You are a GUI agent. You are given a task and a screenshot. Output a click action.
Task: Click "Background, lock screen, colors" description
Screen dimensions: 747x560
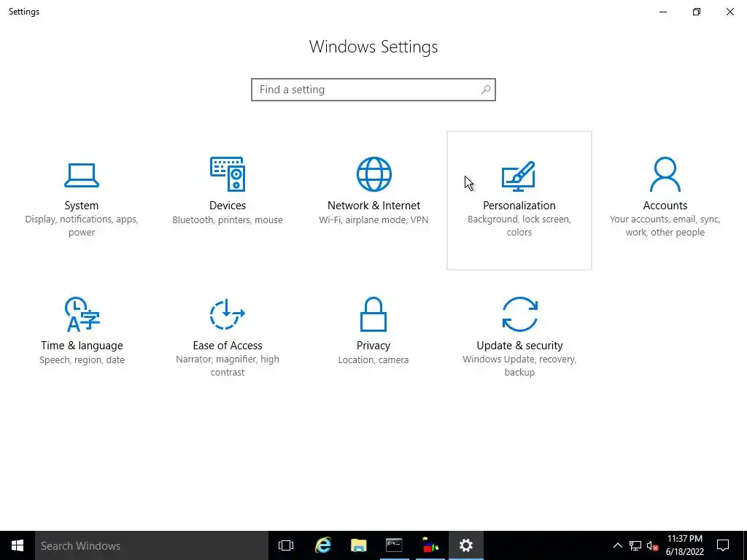click(519, 226)
